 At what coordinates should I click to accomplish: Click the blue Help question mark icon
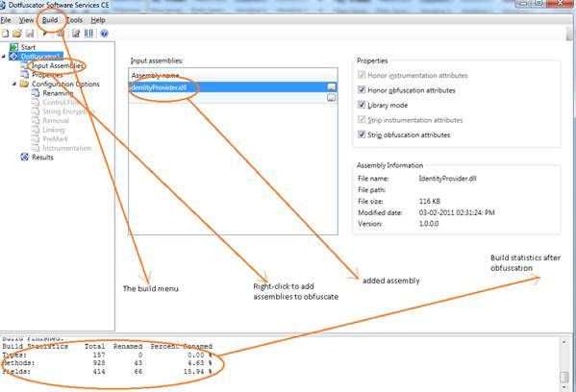(x=104, y=34)
